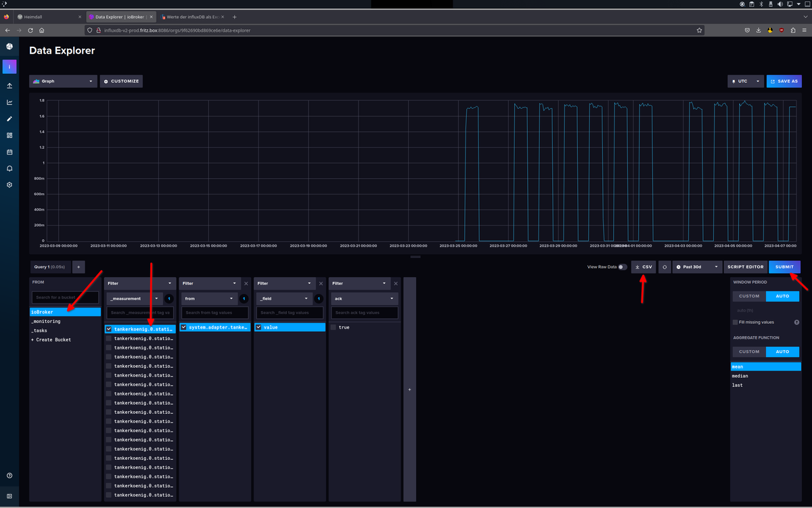Screen dimensions: 812x508
Task: Set Aggregate Function to AUTO
Action: tap(782, 352)
